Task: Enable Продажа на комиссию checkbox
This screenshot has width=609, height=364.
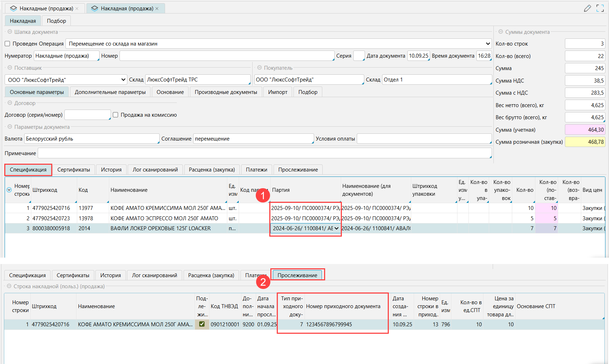Action: (115, 115)
